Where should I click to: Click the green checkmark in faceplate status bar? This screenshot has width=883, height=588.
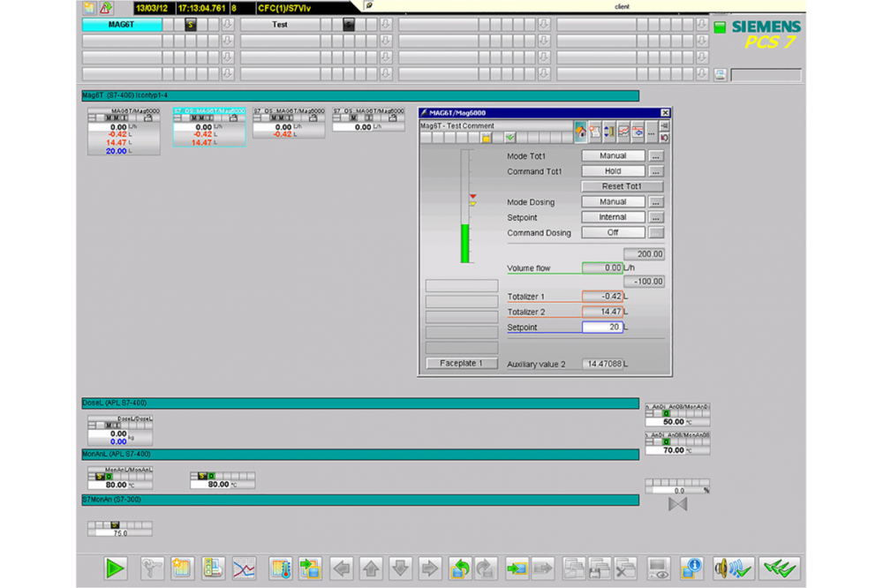click(x=510, y=138)
